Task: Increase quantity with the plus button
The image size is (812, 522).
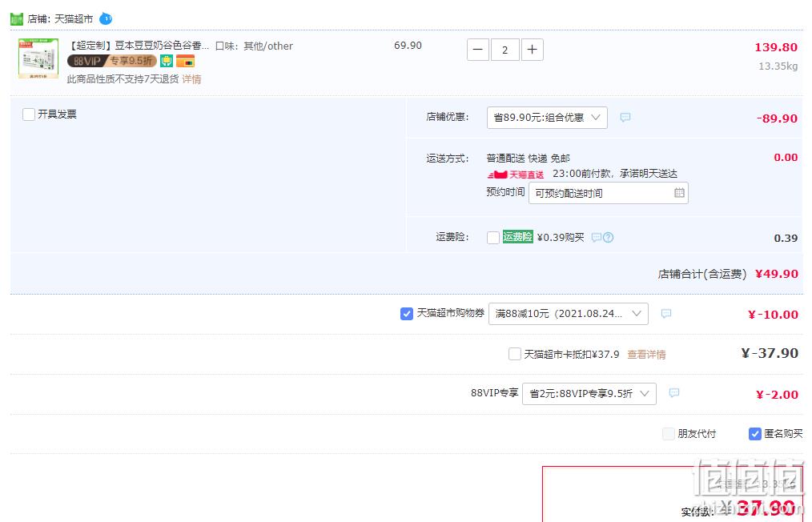Action: coord(533,50)
